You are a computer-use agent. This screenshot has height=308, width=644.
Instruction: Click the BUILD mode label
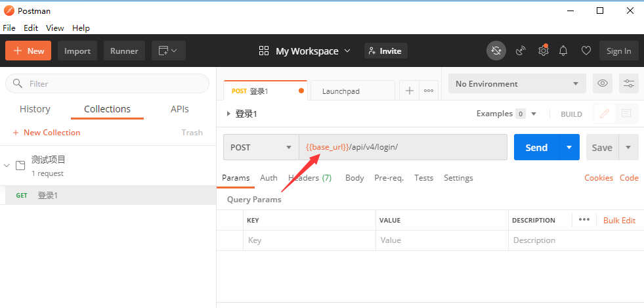(571, 114)
